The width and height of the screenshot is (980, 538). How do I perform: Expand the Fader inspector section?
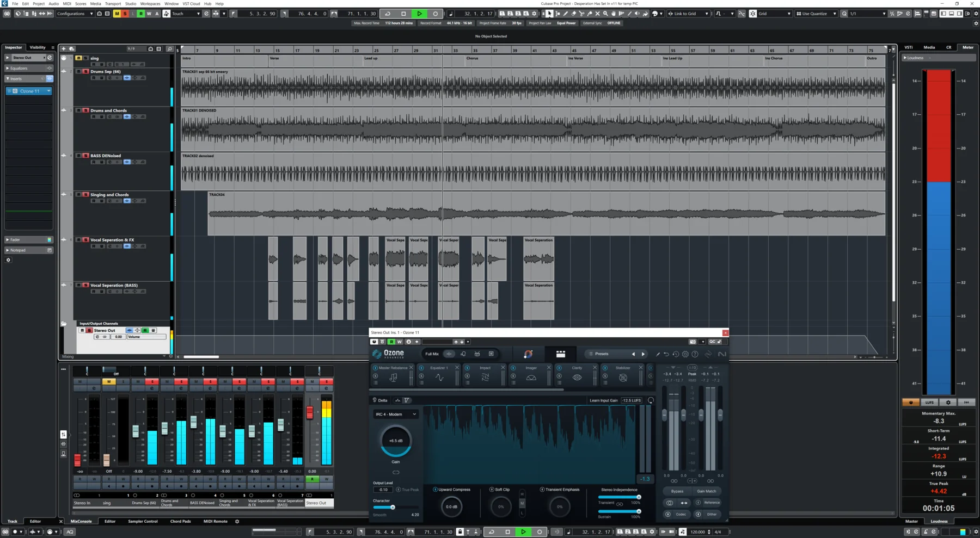[29, 239]
